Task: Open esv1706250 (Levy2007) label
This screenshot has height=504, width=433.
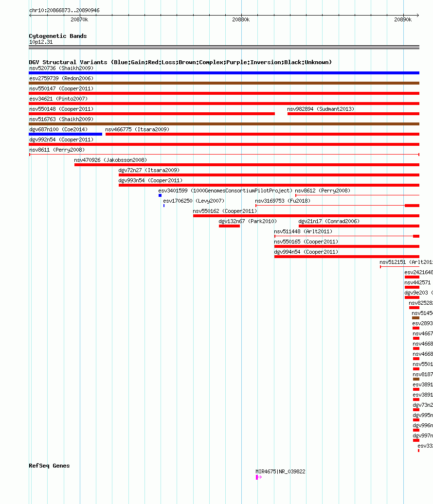Action: [x=194, y=201]
